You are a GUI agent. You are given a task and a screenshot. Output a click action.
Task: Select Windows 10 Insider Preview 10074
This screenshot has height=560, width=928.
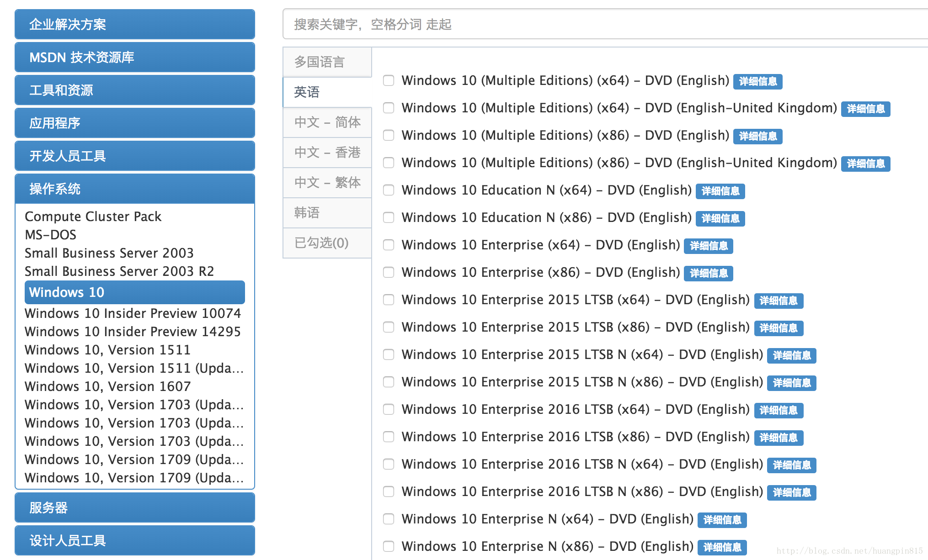(x=133, y=313)
